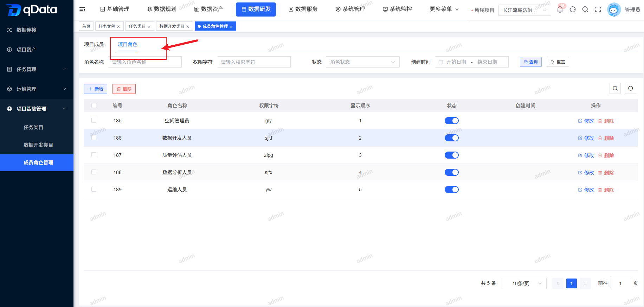Switch to 项目角色 tab

point(128,44)
